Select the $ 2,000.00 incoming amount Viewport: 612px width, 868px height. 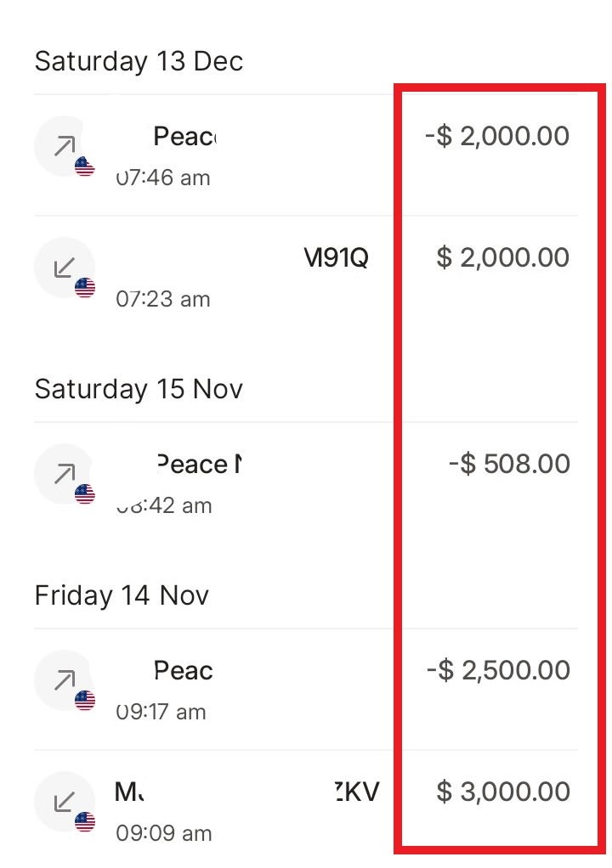[x=502, y=257]
